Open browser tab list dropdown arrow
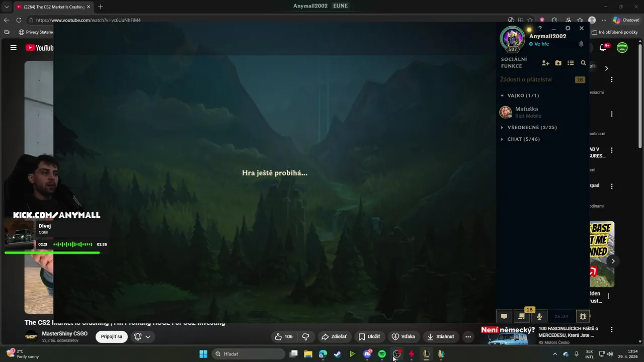 coord(7,7)
